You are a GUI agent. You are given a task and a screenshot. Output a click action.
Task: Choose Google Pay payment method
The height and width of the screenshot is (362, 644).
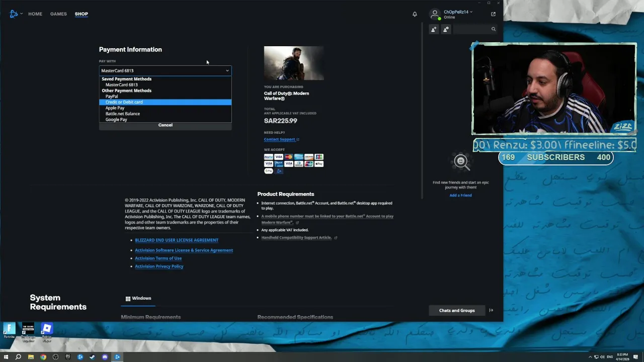point(165,120)
